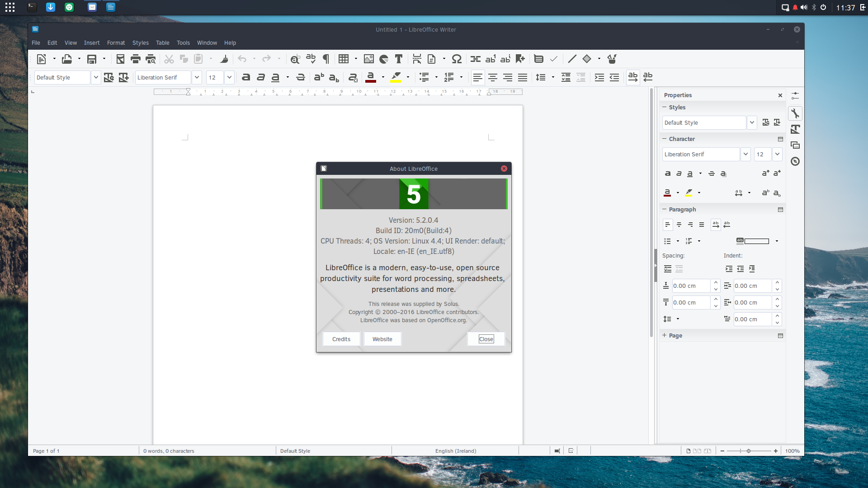Click the zoom slider in status bar
The height and width of the screenshot is (488, 868).
(749, 451)
